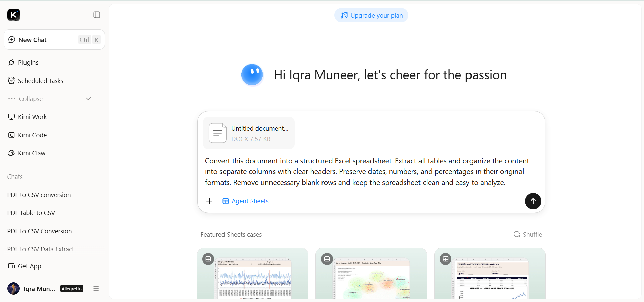The width and height of the screenshot is (644, 302).
Task: Select the Agent Sheets mode chip
Action: pyautogui.click(x=246, y=201)
